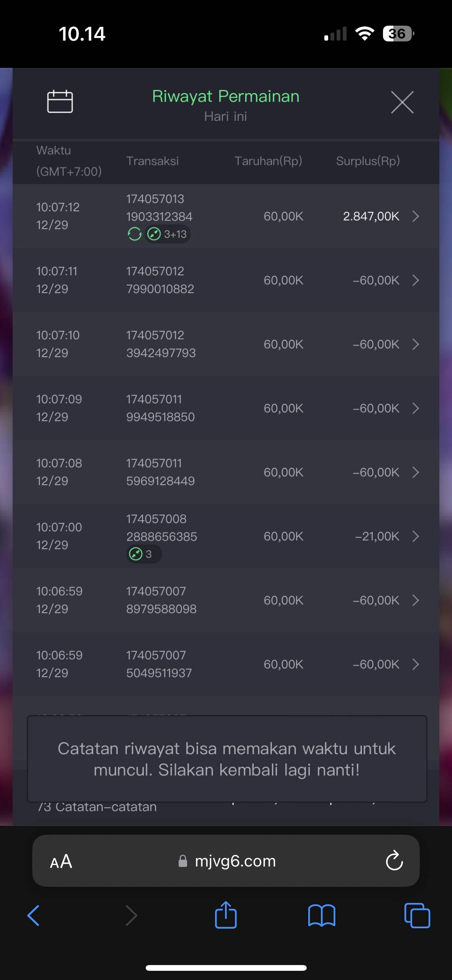This screenshot has height=980, width=452.
Task: Expand transaction 7990010882 details
Action: point(416,280)
